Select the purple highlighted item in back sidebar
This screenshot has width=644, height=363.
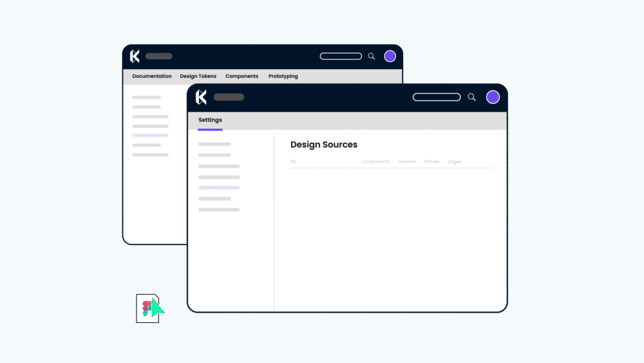click(x=150, y=135)
